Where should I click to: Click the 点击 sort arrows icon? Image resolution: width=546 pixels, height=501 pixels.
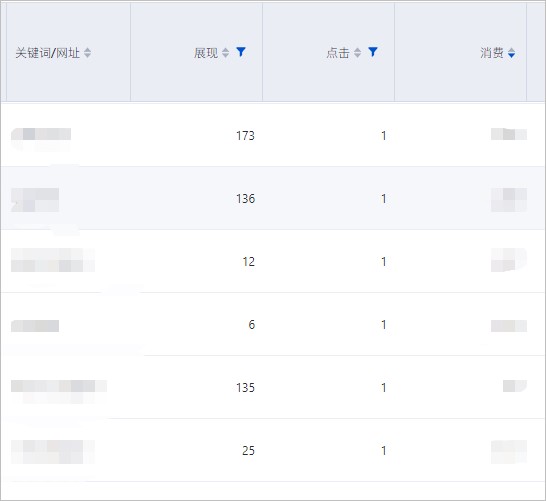(x=358, y=53)
